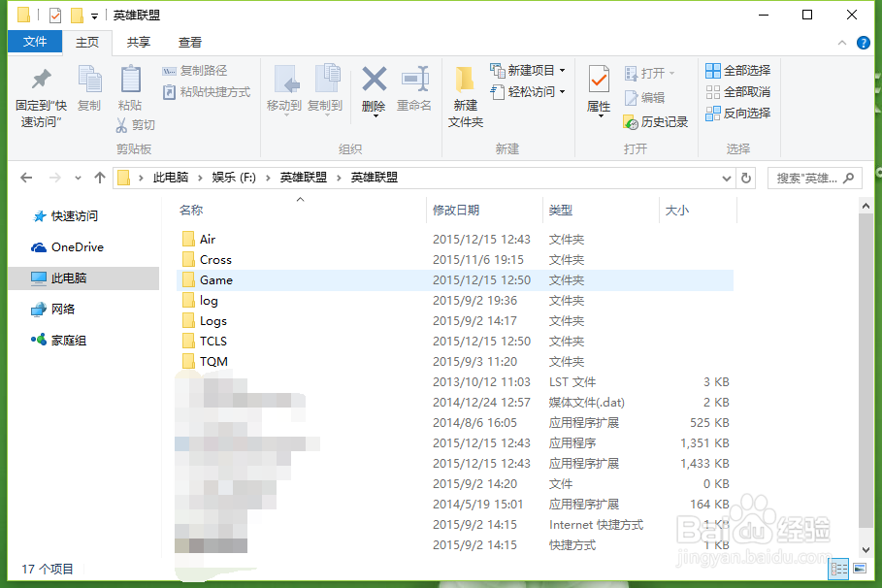
Task: Click the Cut scissors icon
Action: pos(121,125)
